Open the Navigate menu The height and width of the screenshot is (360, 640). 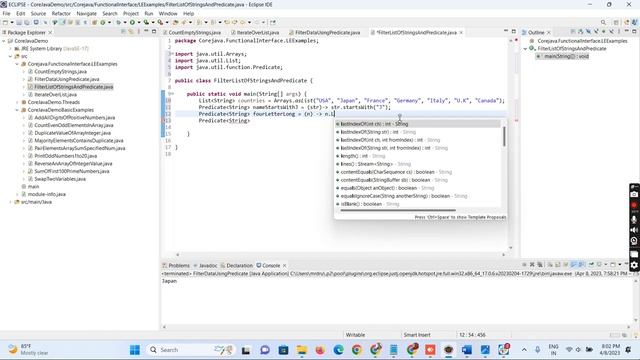click(x=87, y=13)
